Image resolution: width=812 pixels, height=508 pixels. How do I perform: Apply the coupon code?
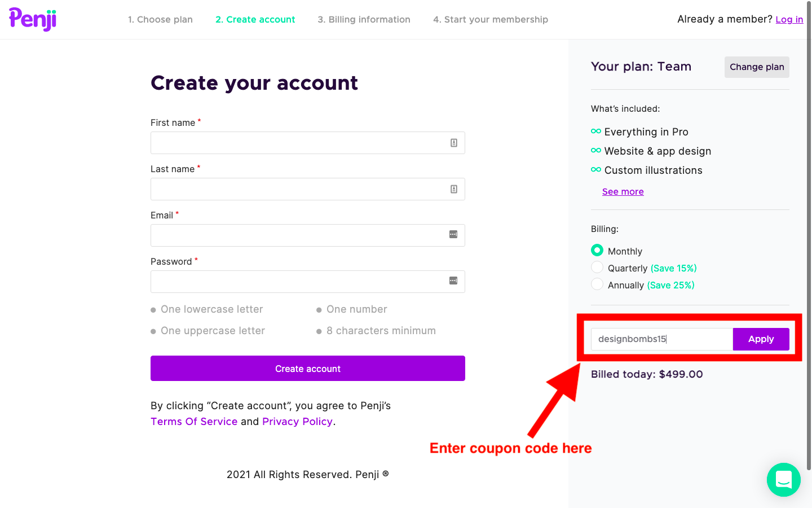[x=761, y=339]
